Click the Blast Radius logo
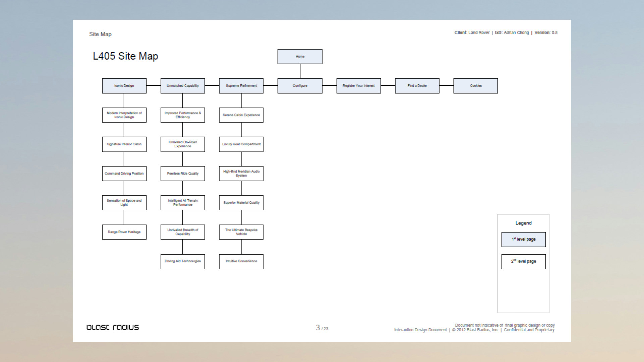 (113, 327)
